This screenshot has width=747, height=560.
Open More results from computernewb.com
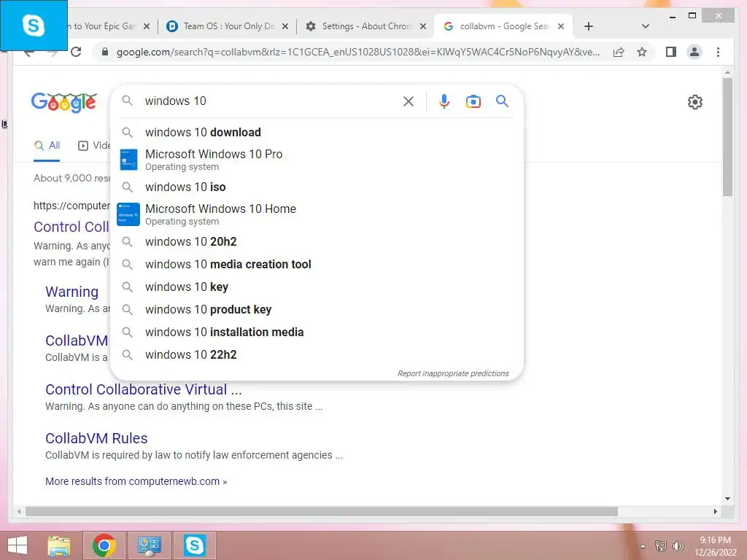136,481
